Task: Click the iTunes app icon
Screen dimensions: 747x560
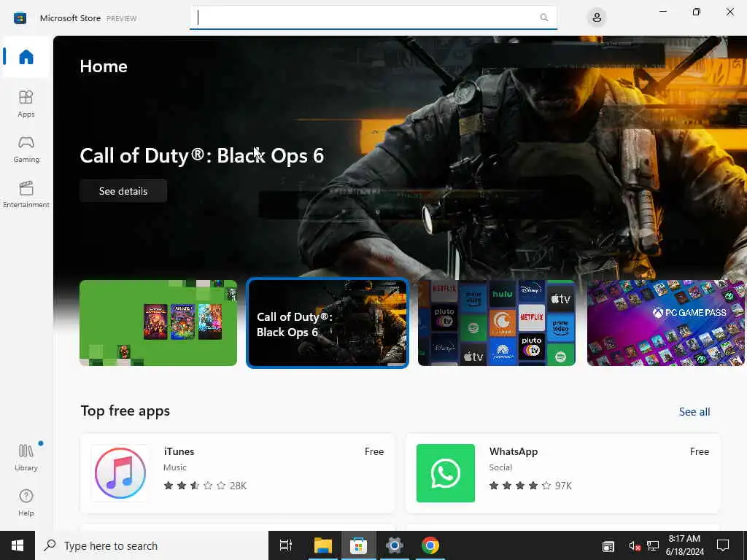Action: [x=120, y=473]
